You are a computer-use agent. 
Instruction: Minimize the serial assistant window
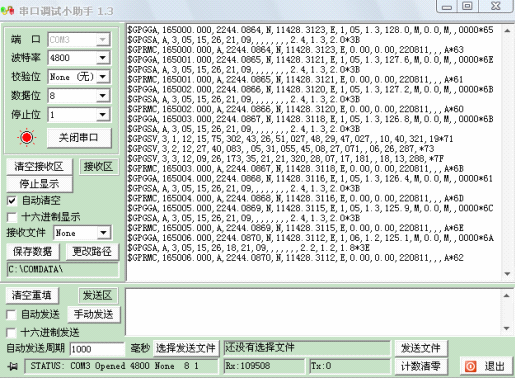coord(447,7)
